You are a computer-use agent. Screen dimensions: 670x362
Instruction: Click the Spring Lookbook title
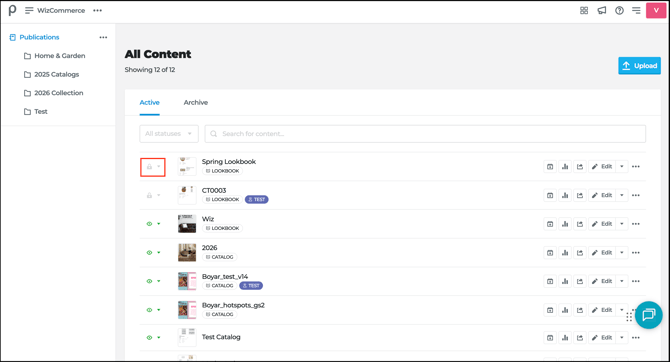point(229,162)
